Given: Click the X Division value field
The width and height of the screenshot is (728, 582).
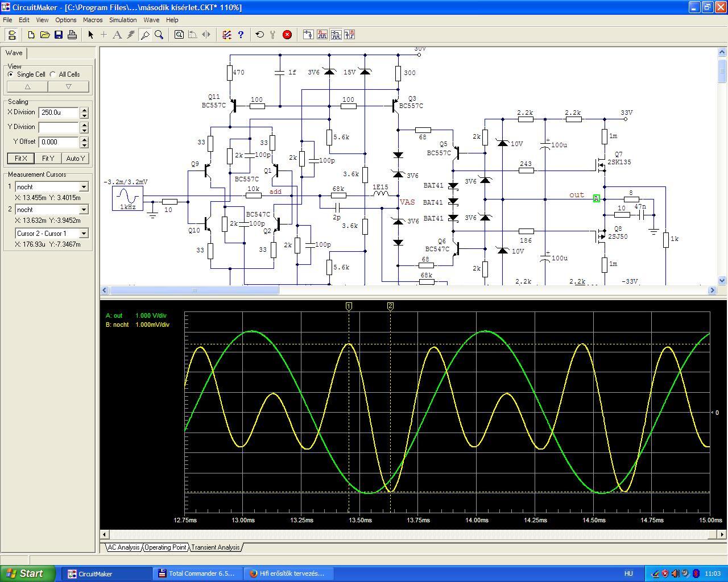Looking at the screenshot, I should point(59,113).
